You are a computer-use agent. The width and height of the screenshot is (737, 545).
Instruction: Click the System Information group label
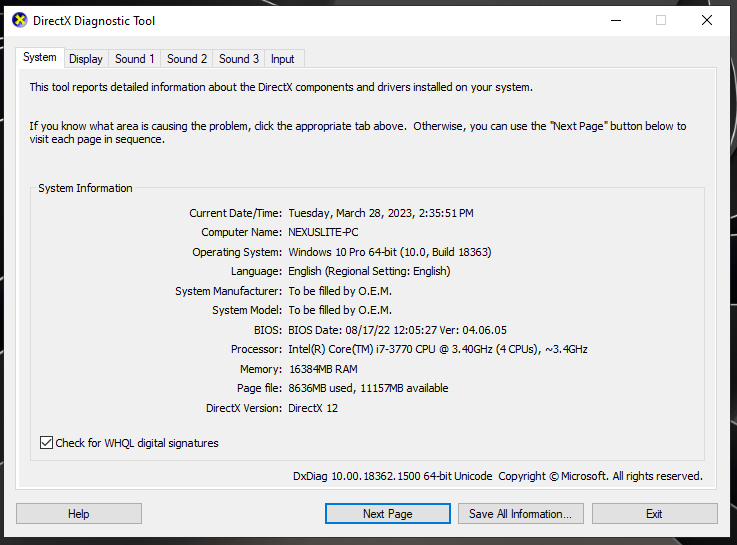pos(85,188)
